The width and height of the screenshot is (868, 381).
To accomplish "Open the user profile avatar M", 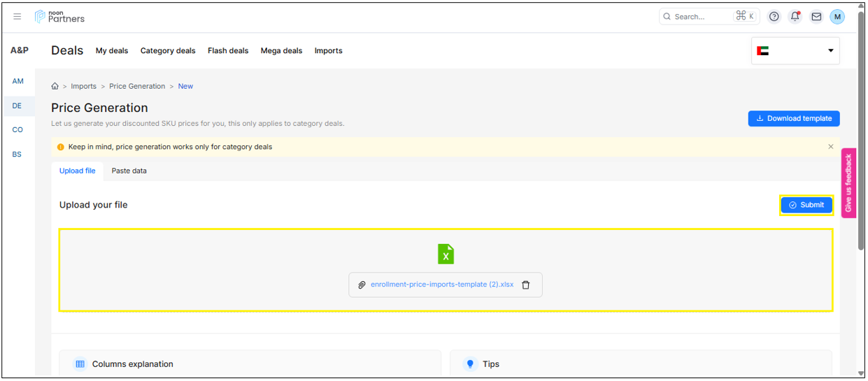I will 837,17.
